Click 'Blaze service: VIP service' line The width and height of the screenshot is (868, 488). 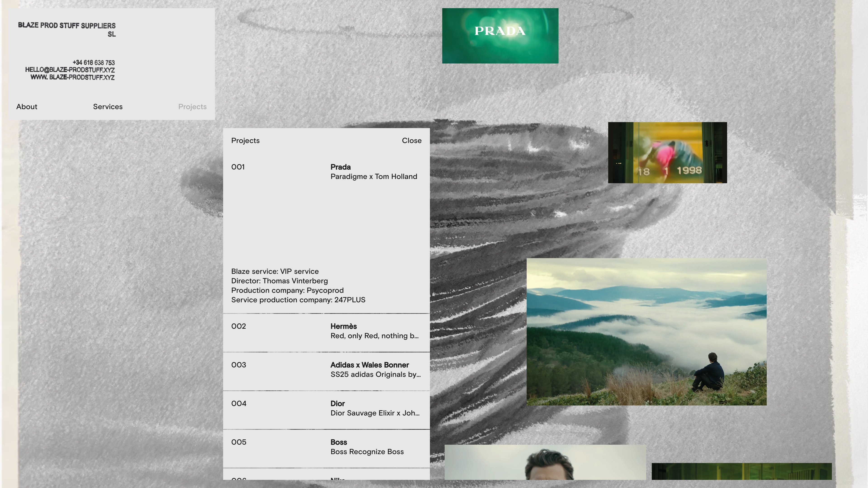(275, 271)
